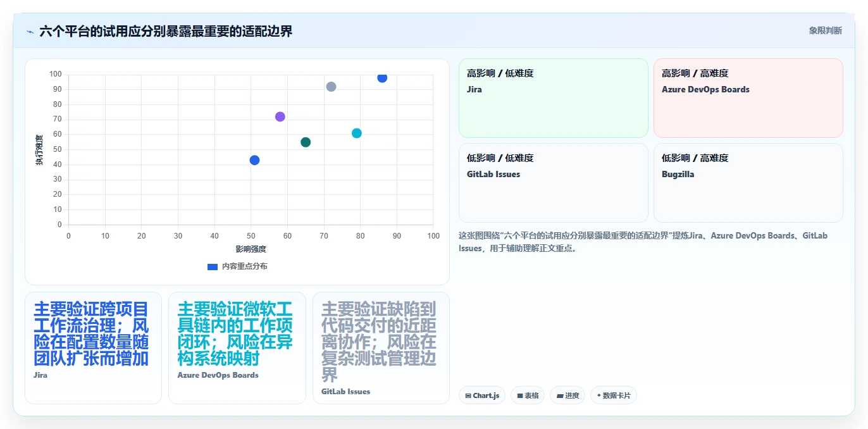Toggle the 内容重点分布 legend swatch
The image size is (868, 429).
click(213, 266)
